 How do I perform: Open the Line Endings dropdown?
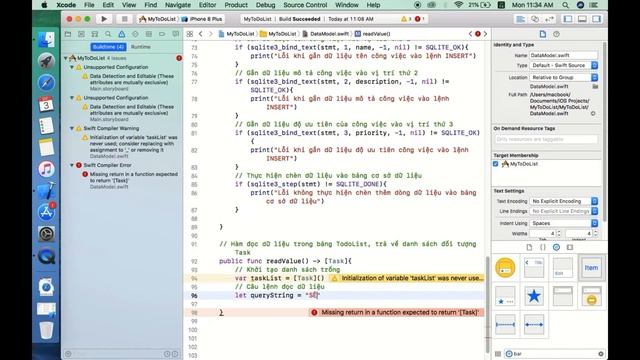click(564, 211)
